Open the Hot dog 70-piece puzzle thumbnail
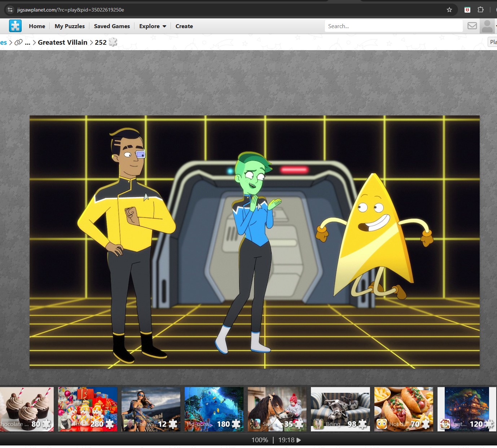The height and width of the screenshot is (448, 497). coord(404,409)
